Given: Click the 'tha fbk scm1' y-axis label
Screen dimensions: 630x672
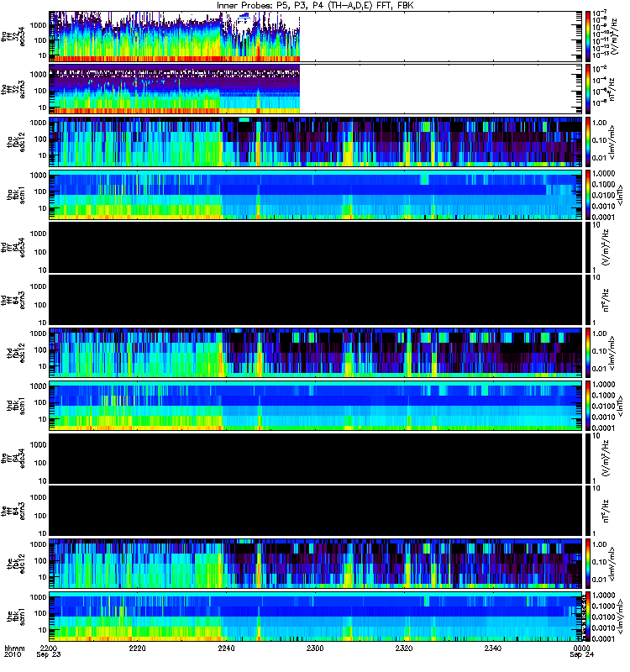Looking at the screenshot, I should (16, 196).
